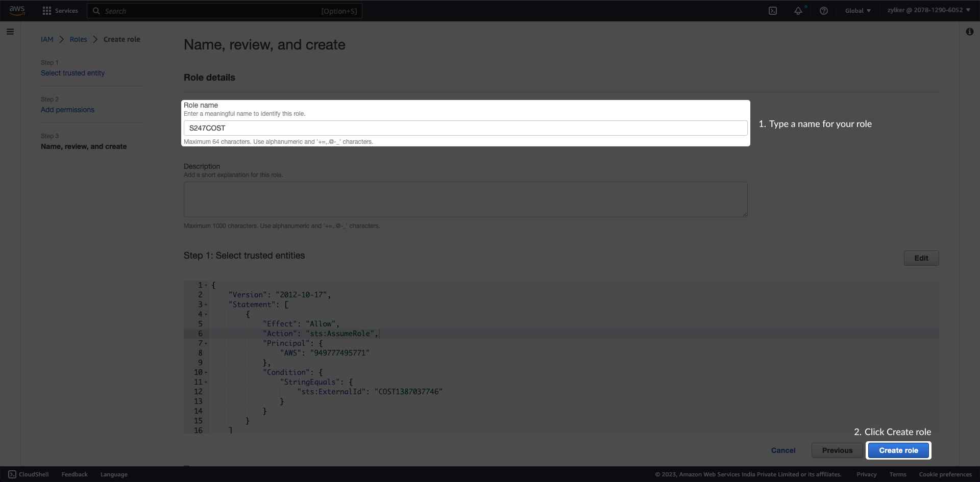Open the info panel icon
The width and height of the screenshot is (980, 482).
[x=969, y=32]
